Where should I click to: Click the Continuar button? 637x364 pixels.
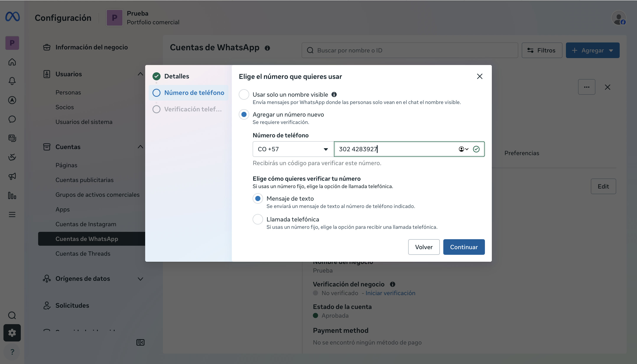tap(464, 247)
